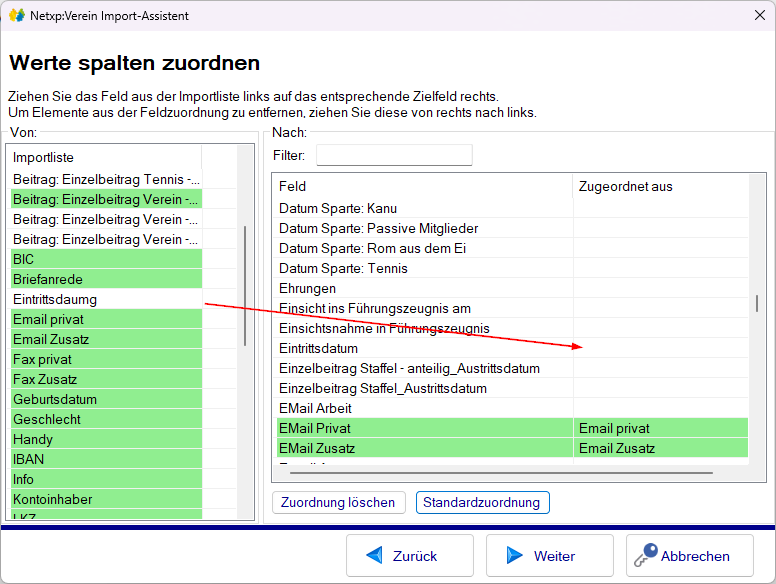776x584 pixels.
Task: Click the blue back arrow icon on Zurück
Action: point(375,556)
